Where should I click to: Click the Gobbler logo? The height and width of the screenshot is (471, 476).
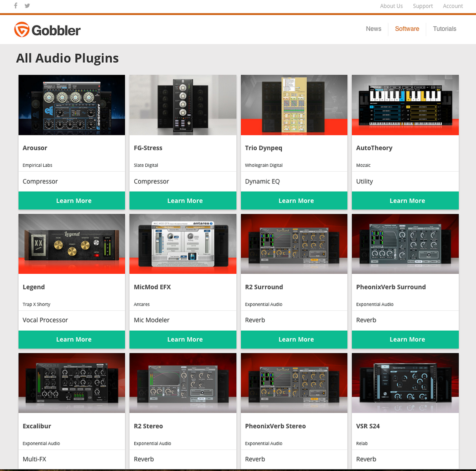click(x=47, y=30)
